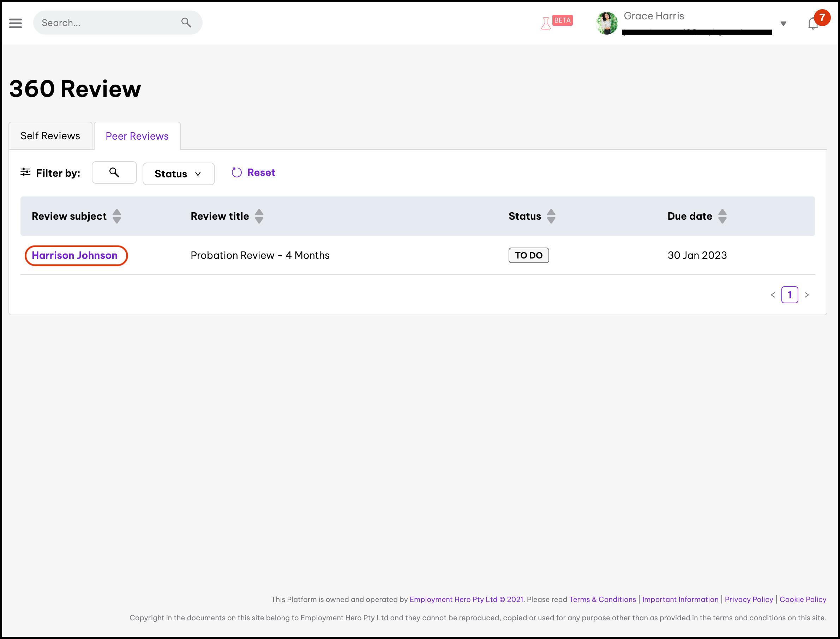The width and height of the screenshot is (840, 639).
Task: Click Grace Harris profile avatar
Action: [607, 23]
